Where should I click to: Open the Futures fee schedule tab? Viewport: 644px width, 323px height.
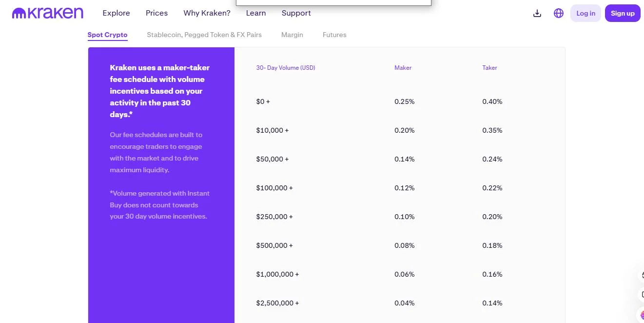tap(334, 35)
